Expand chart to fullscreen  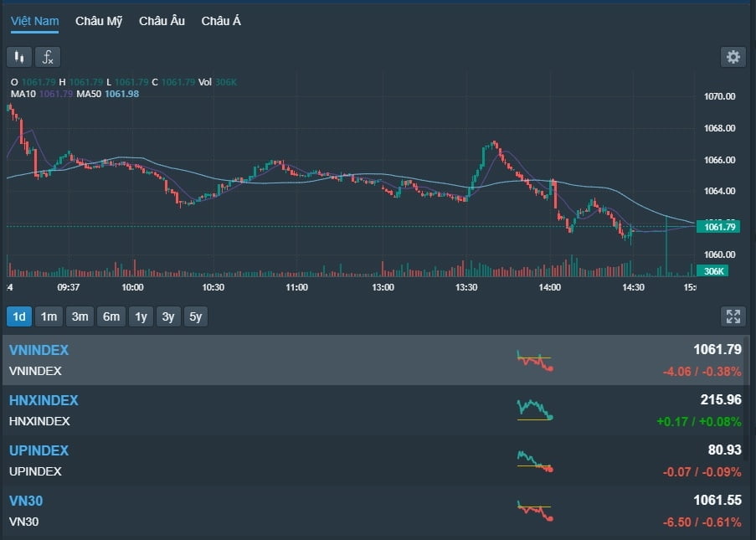(x=733, y=316)
